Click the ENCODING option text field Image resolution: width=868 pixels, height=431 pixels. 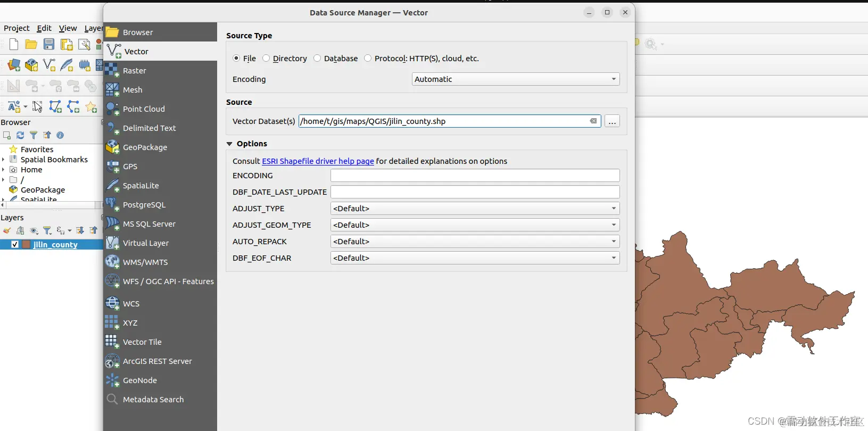tap(475, 176)
